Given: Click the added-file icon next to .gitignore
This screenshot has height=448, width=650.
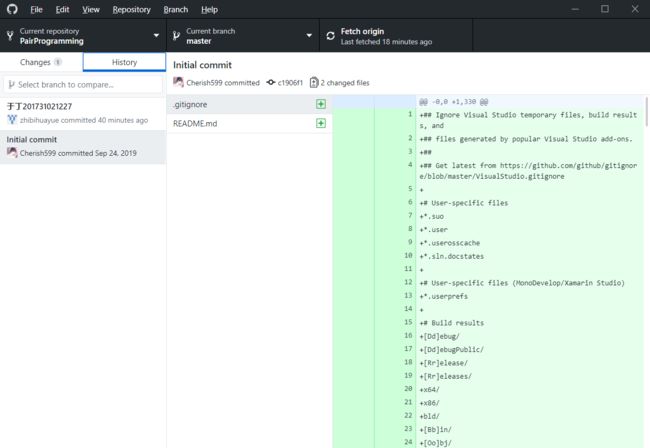Looking at the screenshot, I should (x=320, y=104).
